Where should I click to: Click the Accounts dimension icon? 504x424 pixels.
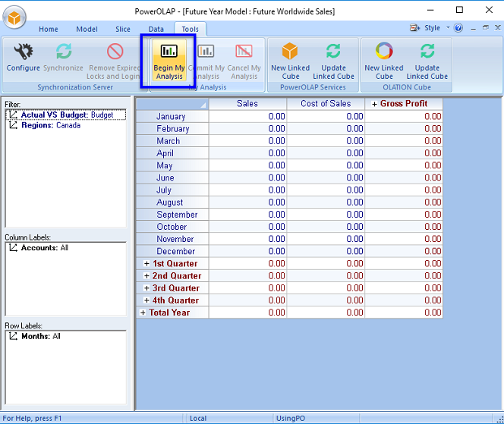[x=13, y=248]
